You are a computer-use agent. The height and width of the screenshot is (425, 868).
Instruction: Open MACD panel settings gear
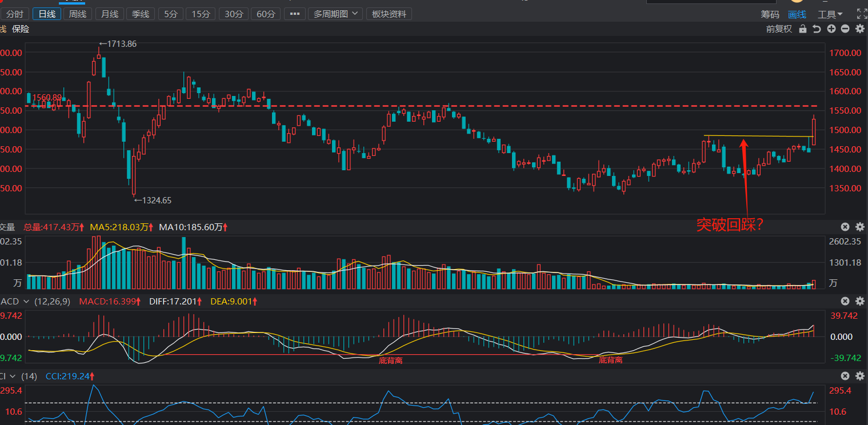click(x=859, y=301)
